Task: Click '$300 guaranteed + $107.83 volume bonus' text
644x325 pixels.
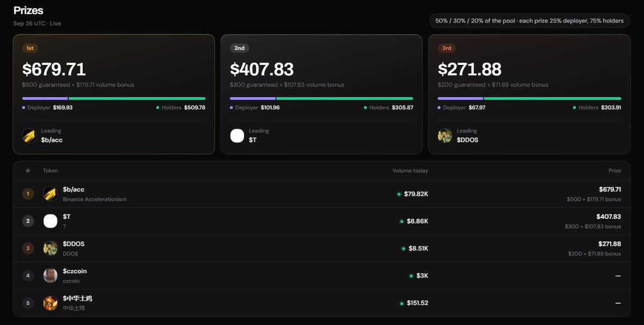Action: (287, 85)
